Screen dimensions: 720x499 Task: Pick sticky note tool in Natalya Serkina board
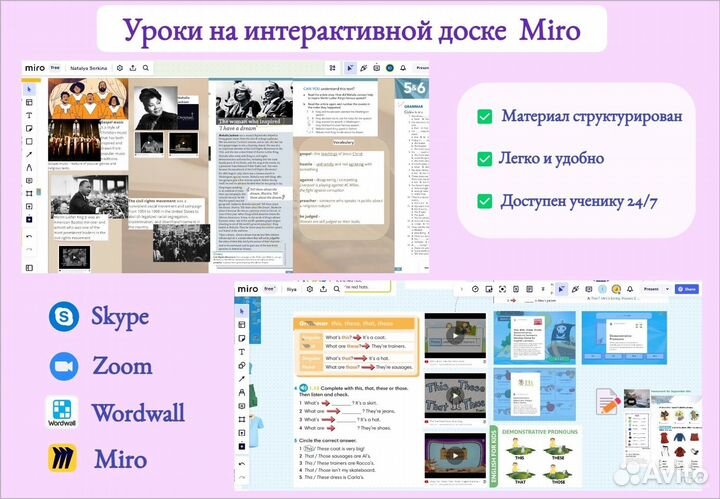click(29, 128)
